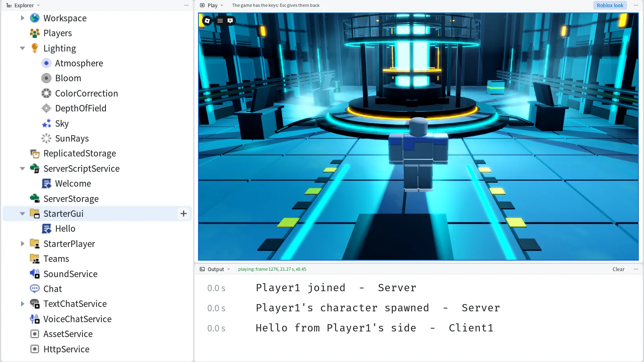Select HttpService in the Explorer
Viewport: 644px width, 362px height.
97,349
